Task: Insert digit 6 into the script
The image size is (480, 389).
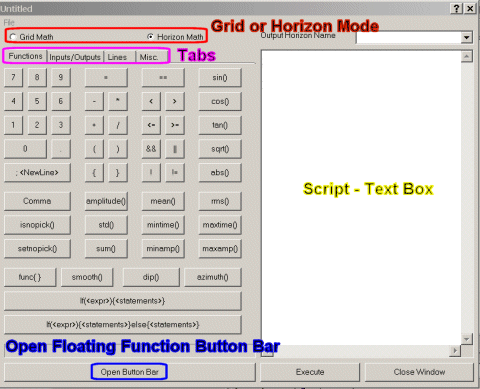Action: point(61,101)
